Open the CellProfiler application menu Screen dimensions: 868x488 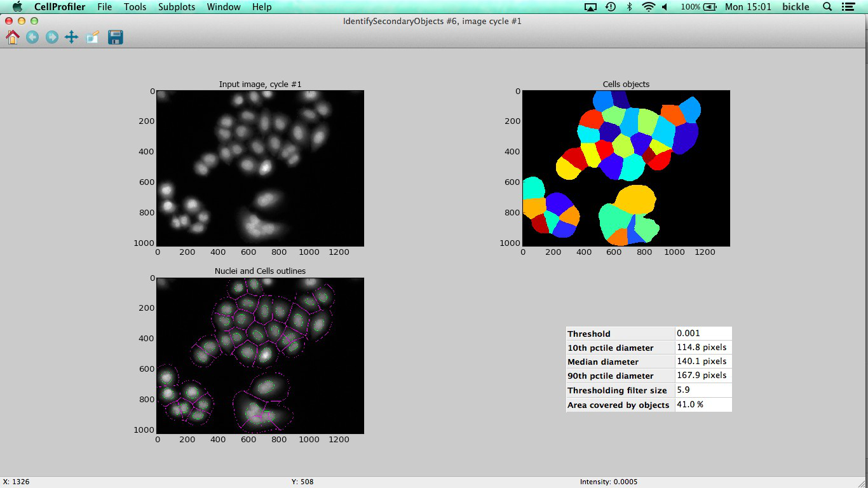pos(60,7)
